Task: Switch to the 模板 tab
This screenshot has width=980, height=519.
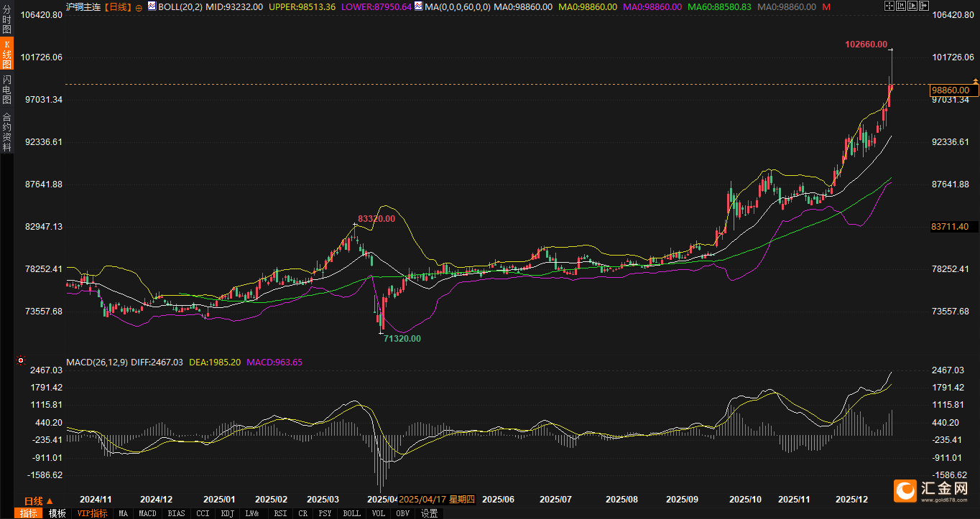Action: pos(57,513)
